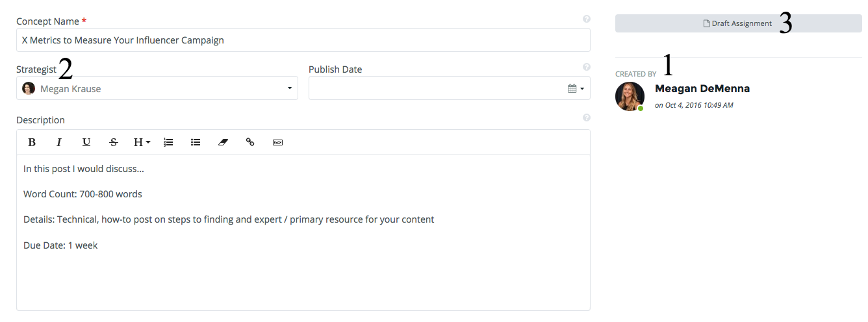Click the help icon beside Description

(x=587, y=118)
